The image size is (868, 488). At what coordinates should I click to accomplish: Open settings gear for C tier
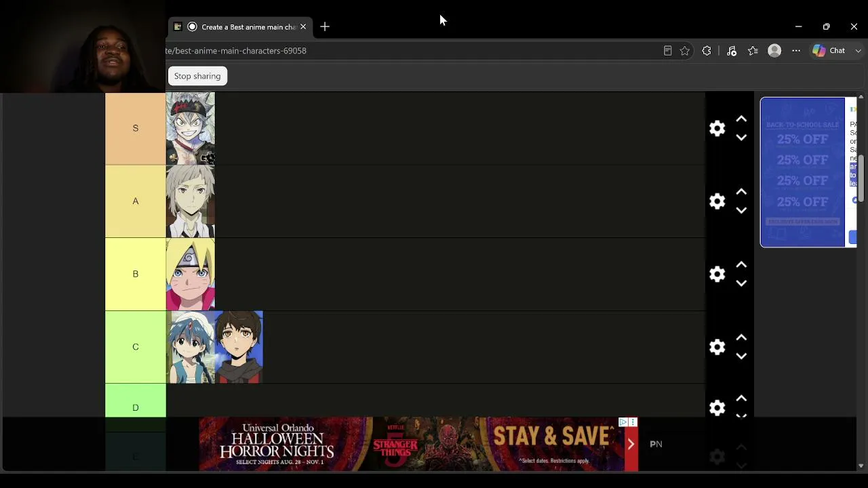(x=717, y=347)
